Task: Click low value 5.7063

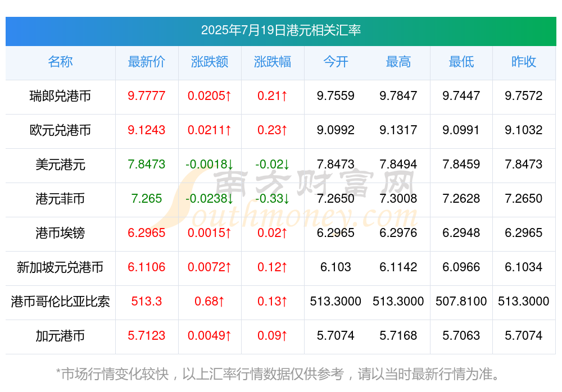Action: [461, 335]
